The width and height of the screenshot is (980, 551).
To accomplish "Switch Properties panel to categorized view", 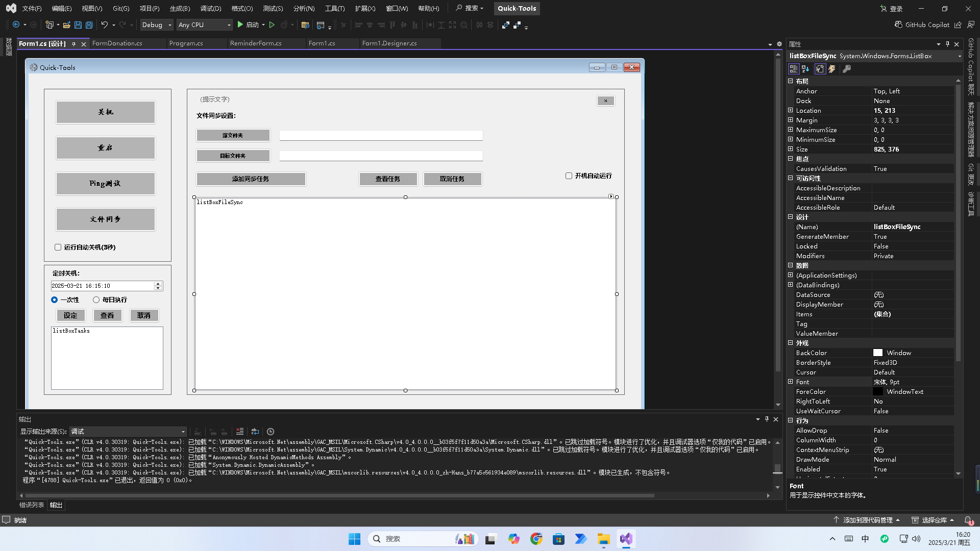I will pos(794,69).
